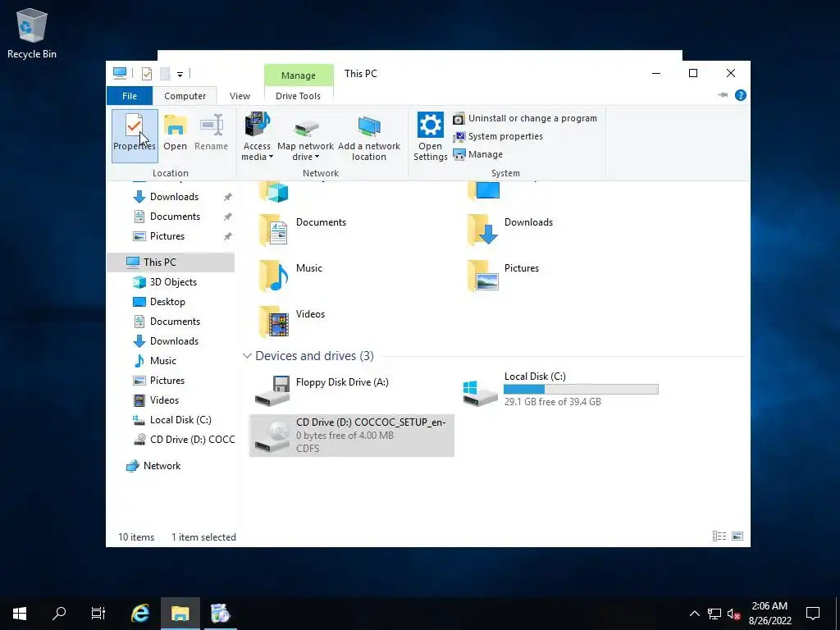Click Open Settings gear icon
The width and height of the screenshot is (840, 630).
(430, 125)
